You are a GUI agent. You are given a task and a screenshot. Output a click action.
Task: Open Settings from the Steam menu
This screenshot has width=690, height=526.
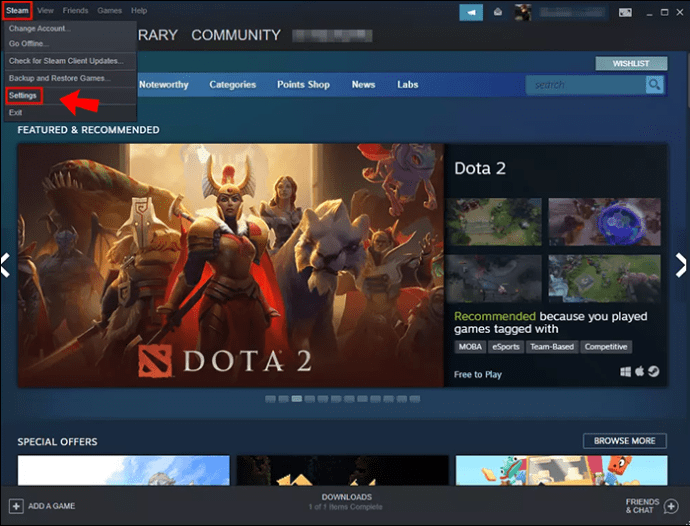(x=24, y=96)
